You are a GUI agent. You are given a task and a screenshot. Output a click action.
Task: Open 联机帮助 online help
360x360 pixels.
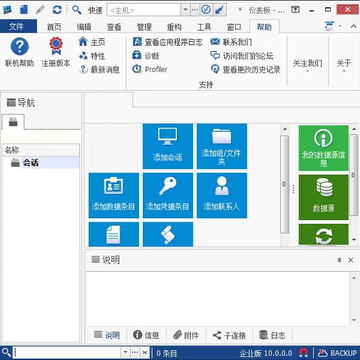click(19, 52)
